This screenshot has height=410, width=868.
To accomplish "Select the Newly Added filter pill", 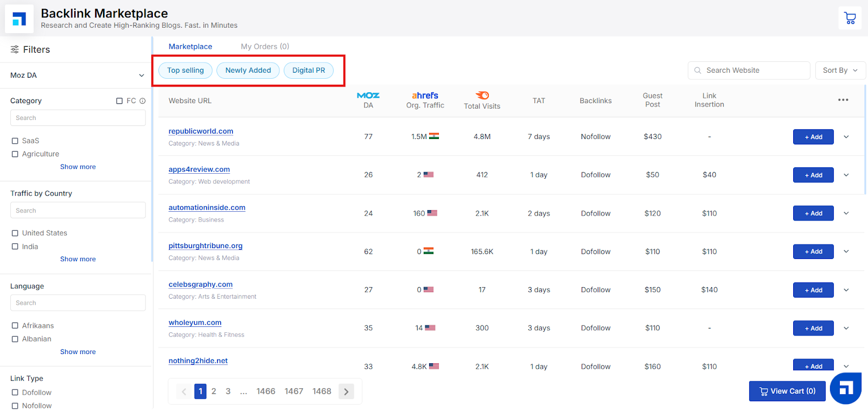I will [x=248, y=71].
